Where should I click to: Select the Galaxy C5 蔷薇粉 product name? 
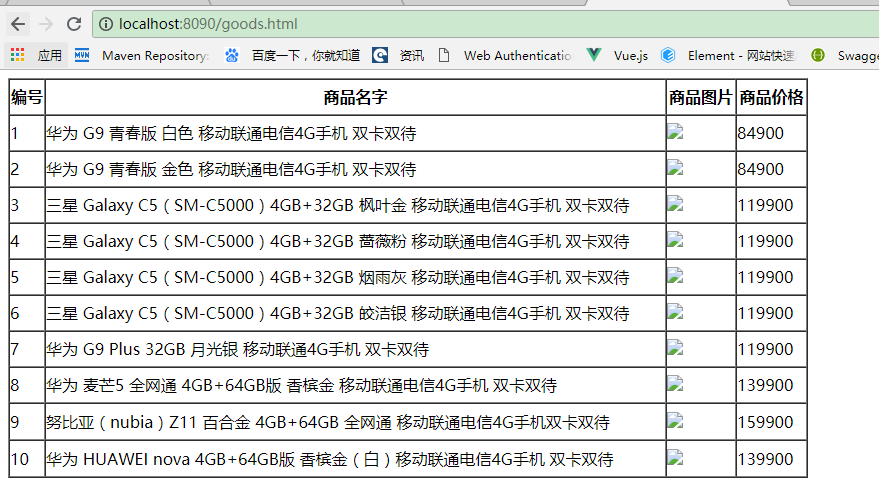[x=337, y=242]
